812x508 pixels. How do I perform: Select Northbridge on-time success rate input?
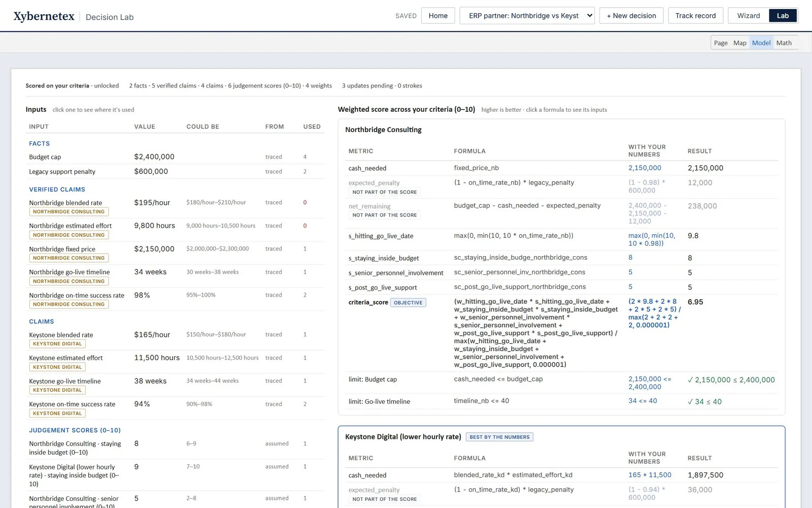pyautogui.click(x=175, y=299)
